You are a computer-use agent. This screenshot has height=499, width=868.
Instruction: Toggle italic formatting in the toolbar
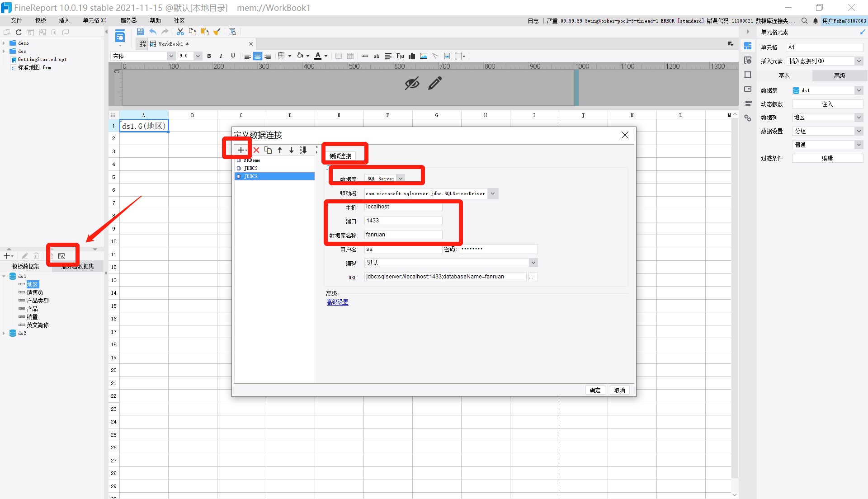click(x=221, y=56)
